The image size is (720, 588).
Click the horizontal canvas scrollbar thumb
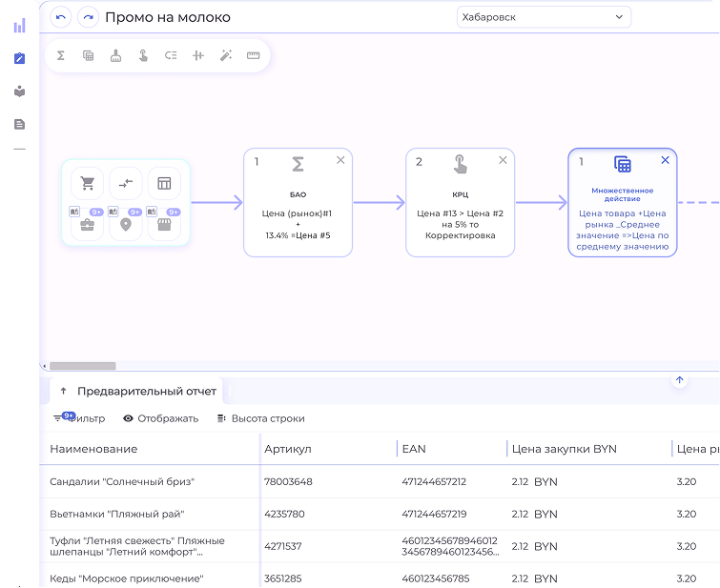tap(83, 366)
